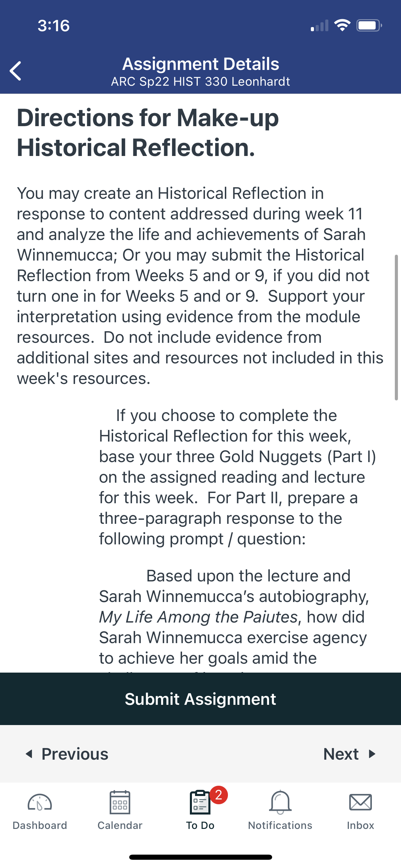Click the Submit Assignment button

click(200, 699)
